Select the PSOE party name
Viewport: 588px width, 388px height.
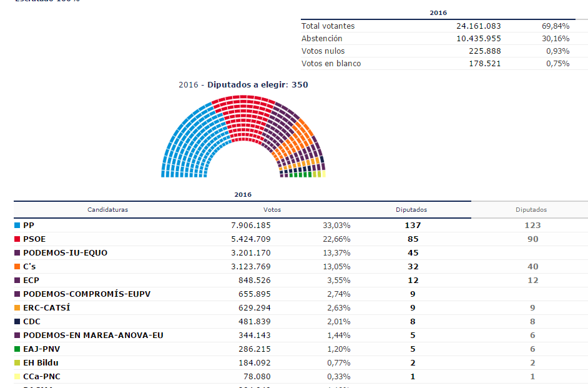click(36, 239)
